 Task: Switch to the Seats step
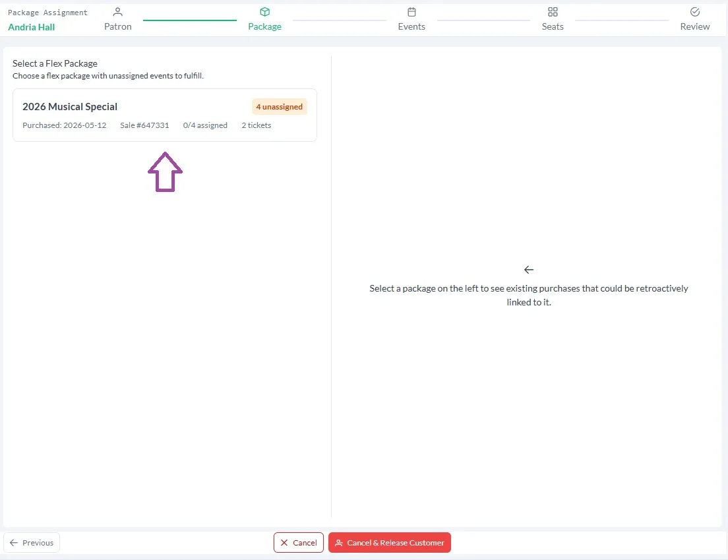553,26
